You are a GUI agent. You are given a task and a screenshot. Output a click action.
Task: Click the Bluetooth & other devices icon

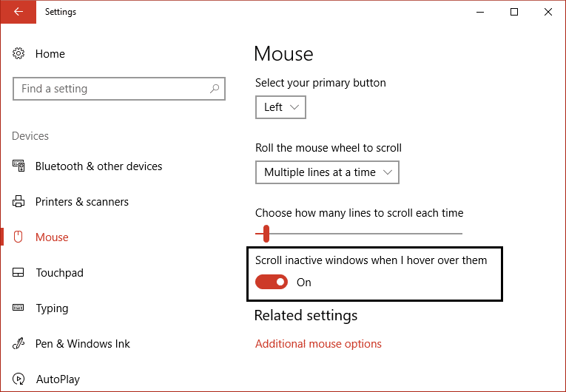point(19,166)
